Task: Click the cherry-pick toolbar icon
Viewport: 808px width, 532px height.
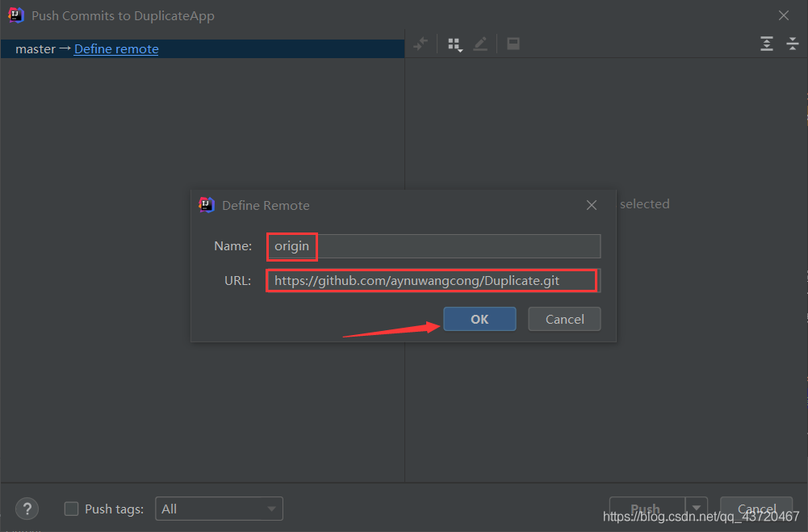Action: click(x=421, y=44)
